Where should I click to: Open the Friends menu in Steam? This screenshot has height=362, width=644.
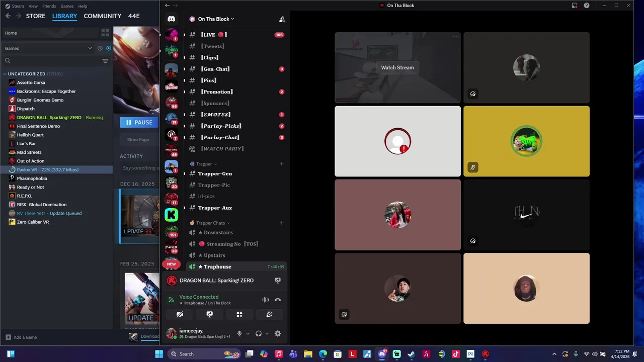click(49, 6)
